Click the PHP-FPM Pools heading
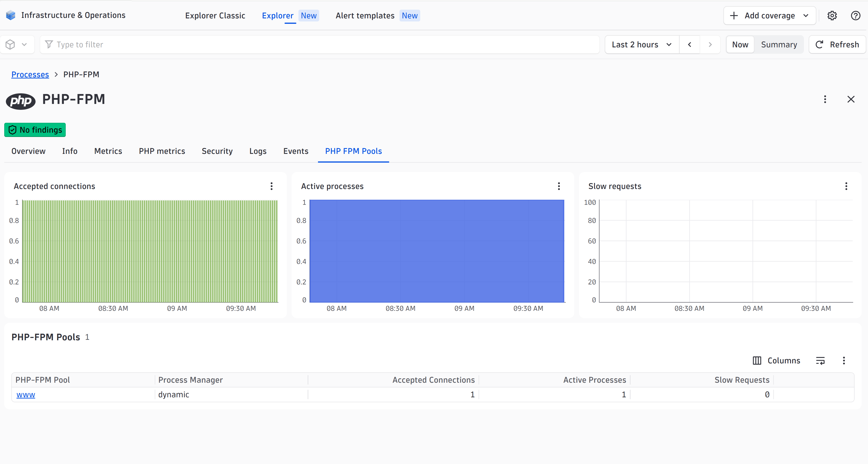The height and width of the screenshot is (464, 868). click(x=46, y=337)
